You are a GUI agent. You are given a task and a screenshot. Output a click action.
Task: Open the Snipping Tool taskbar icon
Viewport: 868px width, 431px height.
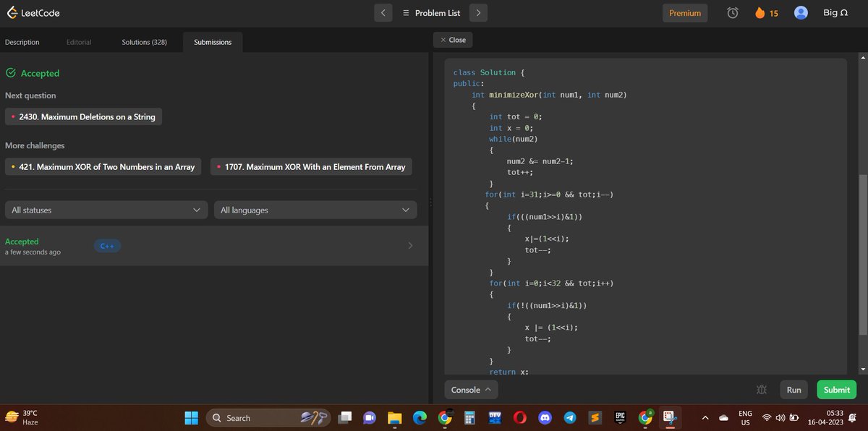[x=670, y=417]
